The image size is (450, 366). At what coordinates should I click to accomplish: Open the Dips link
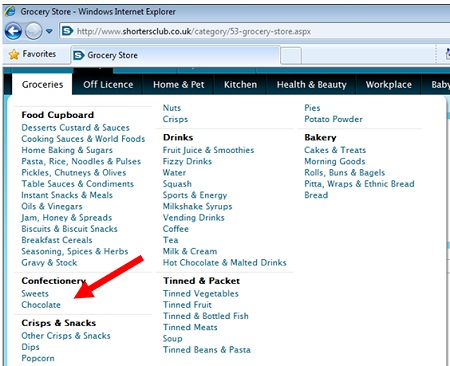click(x=30, y=347)
